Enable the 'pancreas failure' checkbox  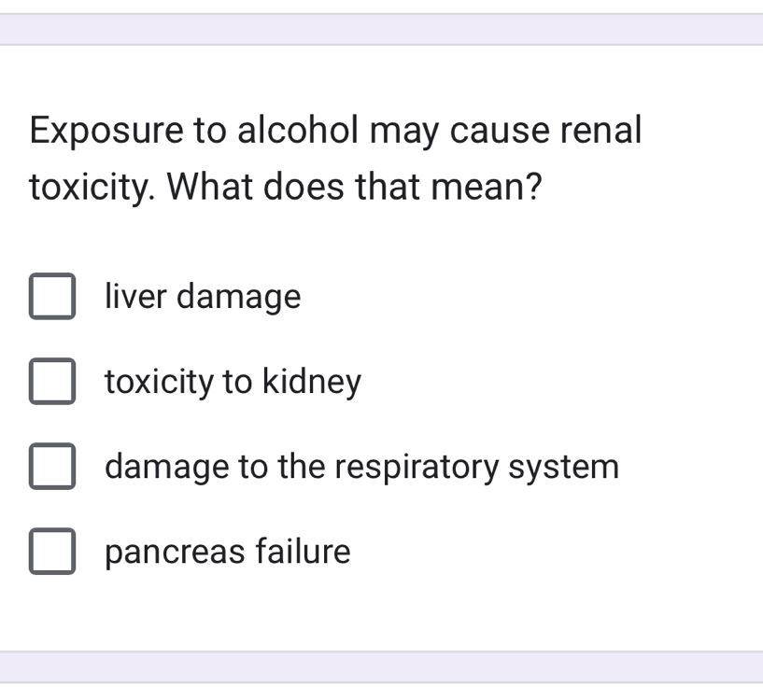tap(52, 552)
